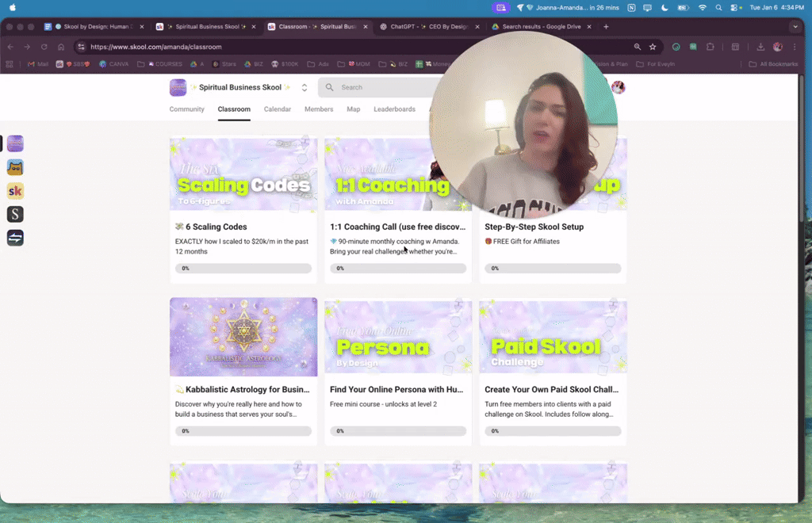Open the Skool user profile avatar

click(619, 87)
